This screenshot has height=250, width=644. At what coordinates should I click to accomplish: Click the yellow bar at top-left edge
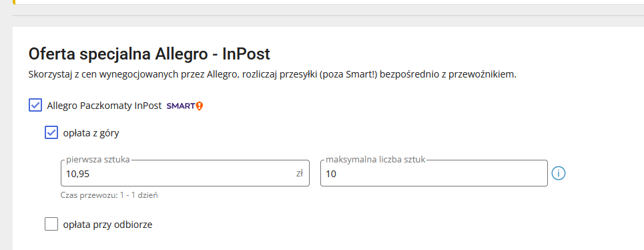click(x=15, y=2)
